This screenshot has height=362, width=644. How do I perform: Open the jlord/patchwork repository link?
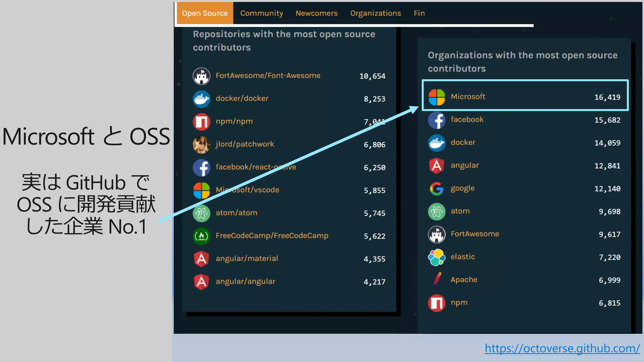pyautogui.click(x=245, y=144)
